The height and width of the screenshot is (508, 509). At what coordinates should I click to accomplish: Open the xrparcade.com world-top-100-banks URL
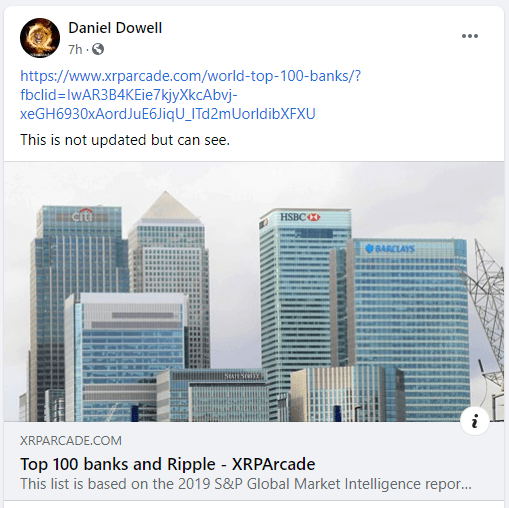(191, 76)
